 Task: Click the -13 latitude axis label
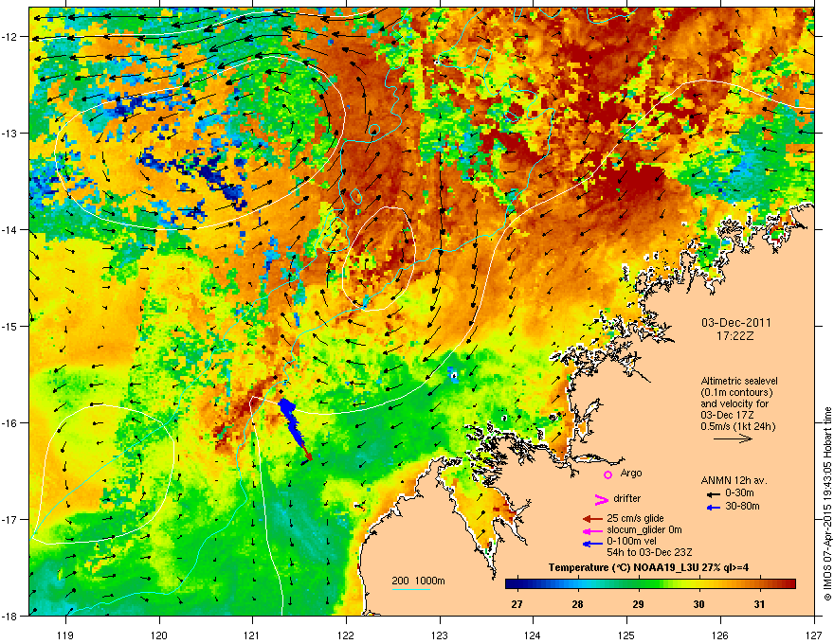coord(10,134)
